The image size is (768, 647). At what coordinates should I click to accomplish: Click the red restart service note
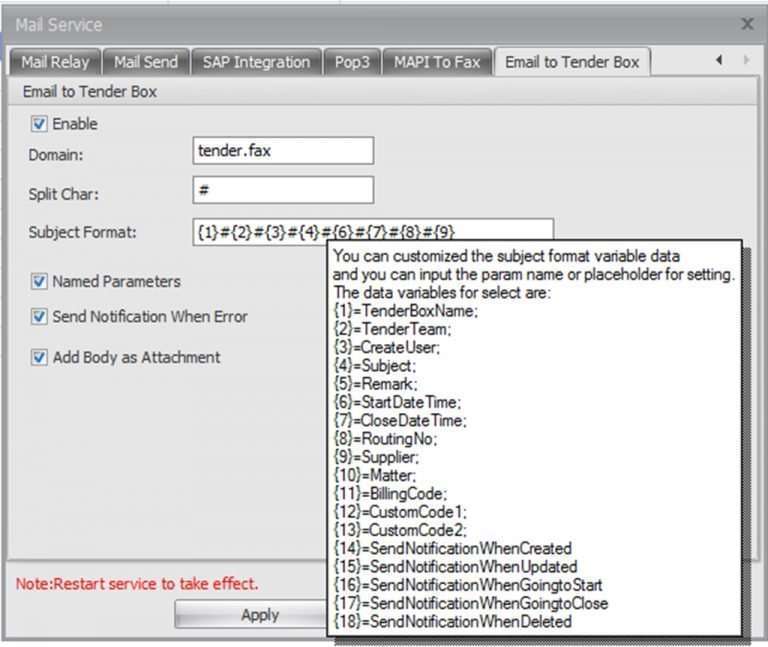coord(137,583)
